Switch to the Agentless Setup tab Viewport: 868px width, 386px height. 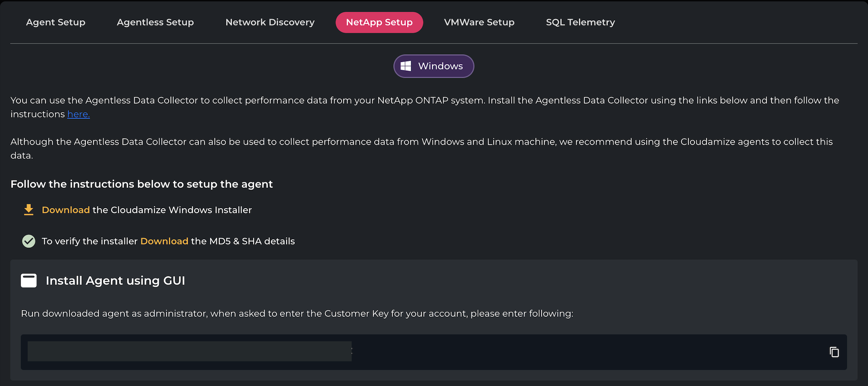[155, 22]
